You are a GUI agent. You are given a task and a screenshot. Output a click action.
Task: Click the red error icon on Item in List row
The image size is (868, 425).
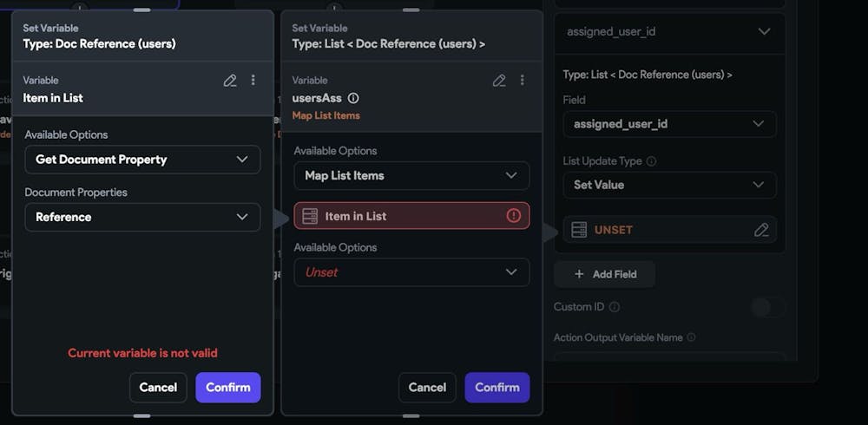tap(514, 216)
